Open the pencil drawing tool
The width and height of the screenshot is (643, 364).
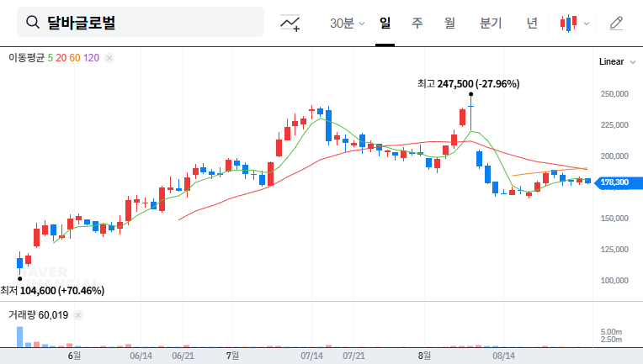point(616,24)
